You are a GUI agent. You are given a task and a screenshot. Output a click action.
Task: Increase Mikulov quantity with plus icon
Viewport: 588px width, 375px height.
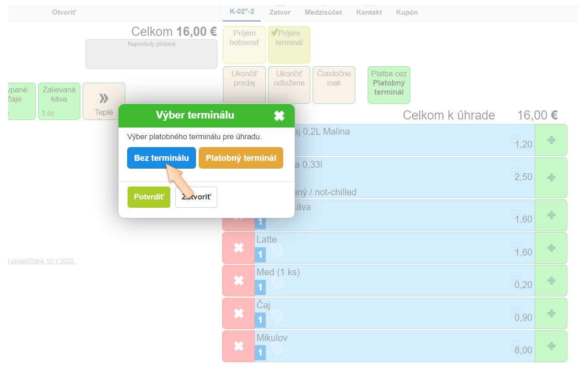(551, 346)
